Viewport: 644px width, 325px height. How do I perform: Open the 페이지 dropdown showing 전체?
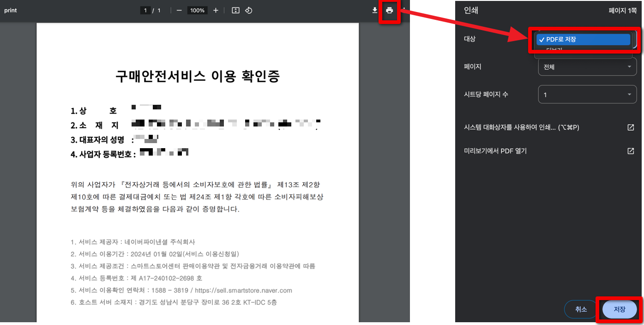tap(587, 67)
